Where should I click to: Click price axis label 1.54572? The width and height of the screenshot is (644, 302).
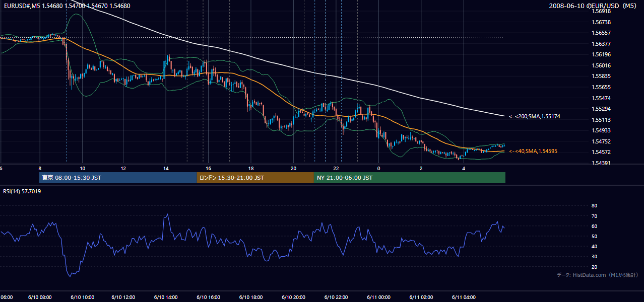[x=601, y=152]
